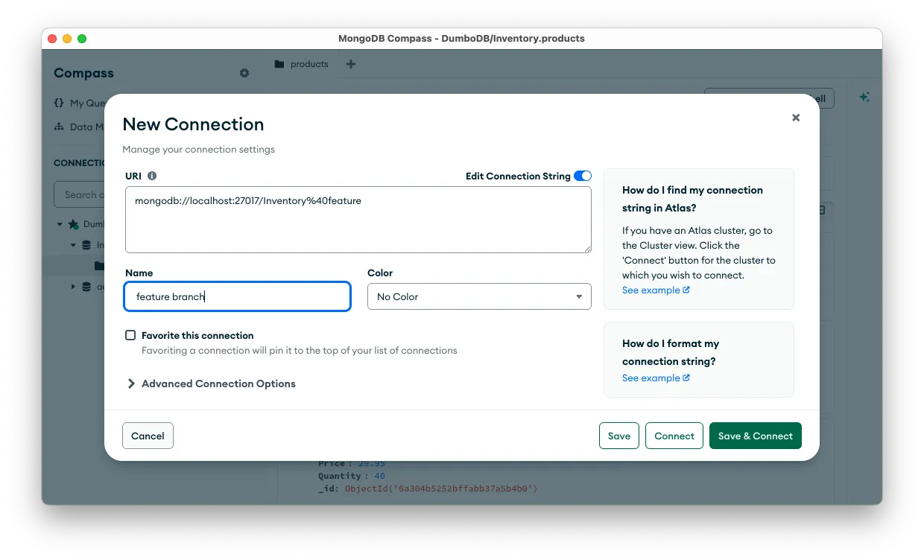Viewport: 924px width, 560px height.
Task: Click the database icon of the collapsed 'a...' entry
Action: pos(86,287)
